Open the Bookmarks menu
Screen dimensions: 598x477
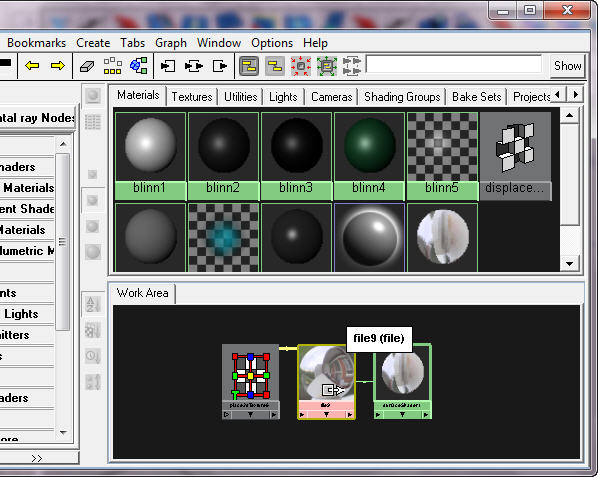pos(36,43)
